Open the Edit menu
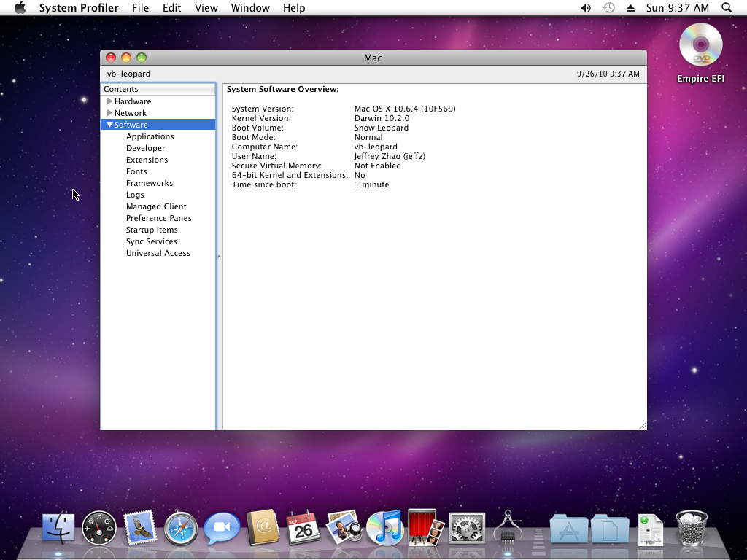The height and width of the screenshot is (560, 747). tap(171, 7)
